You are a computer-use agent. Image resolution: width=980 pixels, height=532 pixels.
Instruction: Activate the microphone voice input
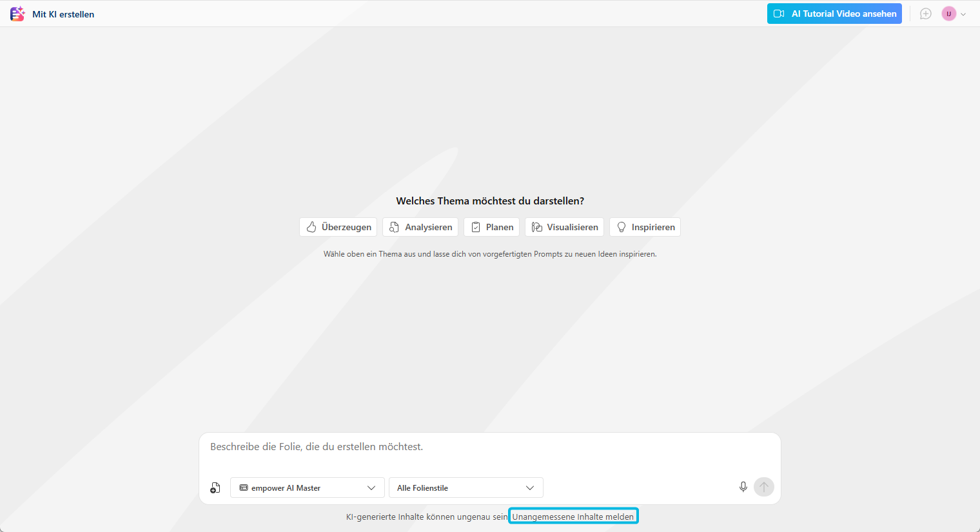[743, 487]
